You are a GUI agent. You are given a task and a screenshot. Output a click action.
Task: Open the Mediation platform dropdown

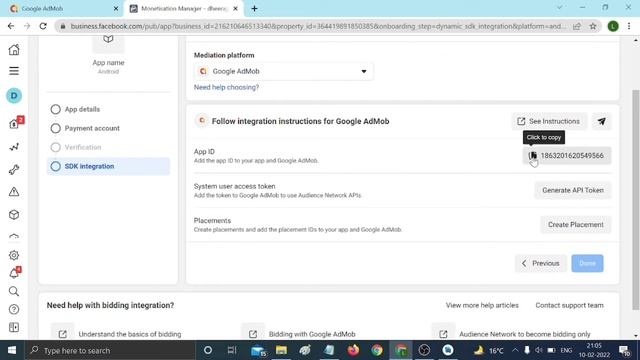tap(284, 71)
